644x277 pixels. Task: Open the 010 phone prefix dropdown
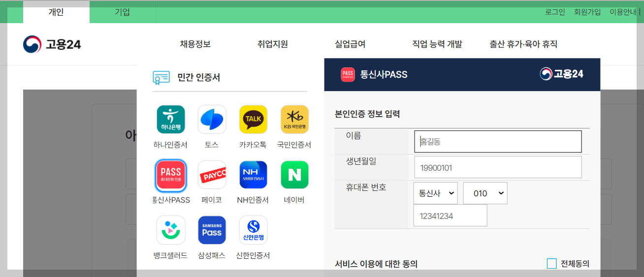[485, 193]
